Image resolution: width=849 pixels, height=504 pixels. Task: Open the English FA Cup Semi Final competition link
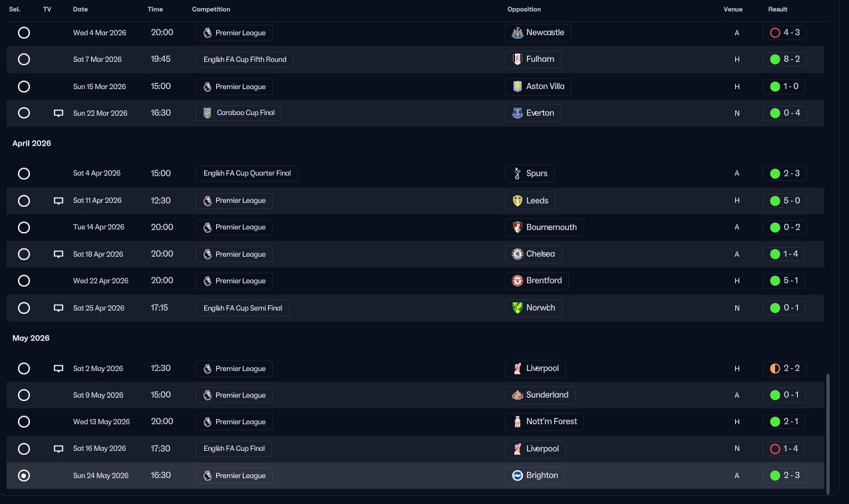click(242, 308)
